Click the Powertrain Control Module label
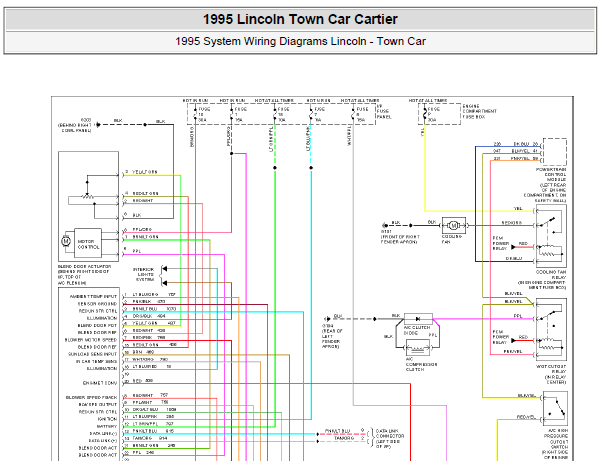Screen dimensions: 600x461 click(x=545, y=185)
